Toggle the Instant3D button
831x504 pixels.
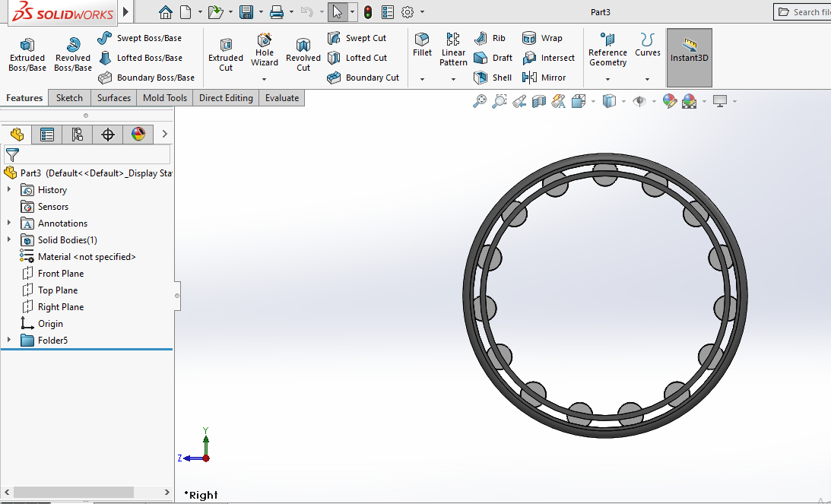click(x=689, y=58)
